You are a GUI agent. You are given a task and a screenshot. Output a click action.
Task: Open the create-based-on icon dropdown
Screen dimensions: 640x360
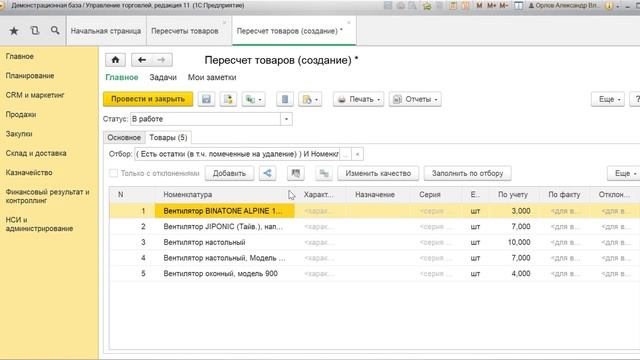tap(253, 99)
